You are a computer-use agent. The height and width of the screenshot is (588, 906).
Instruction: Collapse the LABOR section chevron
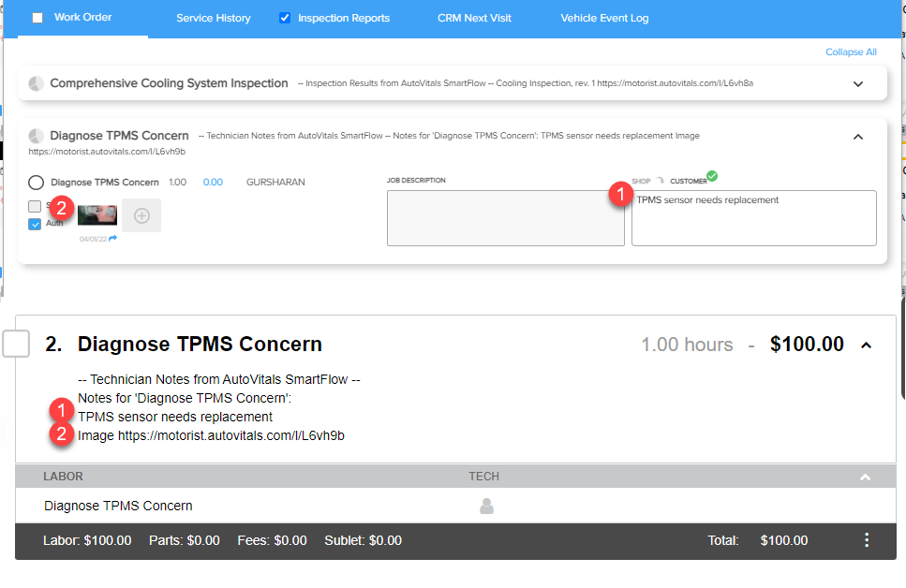pos(865,478)
